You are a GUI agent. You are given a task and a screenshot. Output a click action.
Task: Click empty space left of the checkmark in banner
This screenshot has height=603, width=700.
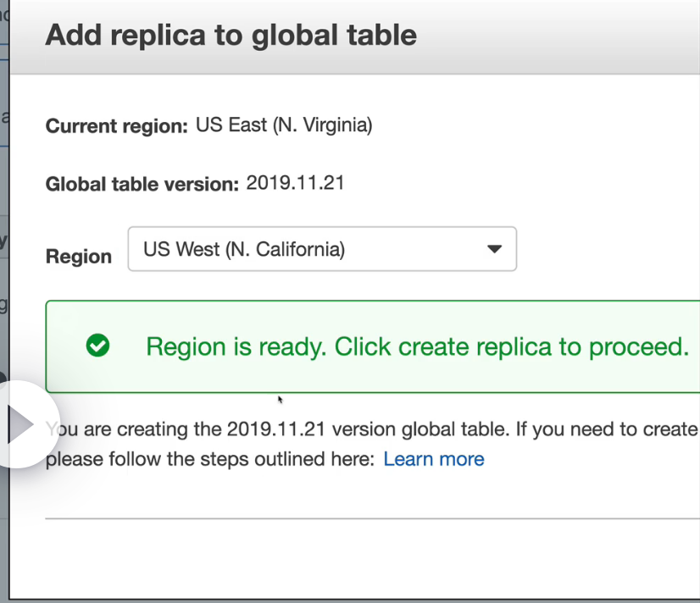(x=66, y=346)
